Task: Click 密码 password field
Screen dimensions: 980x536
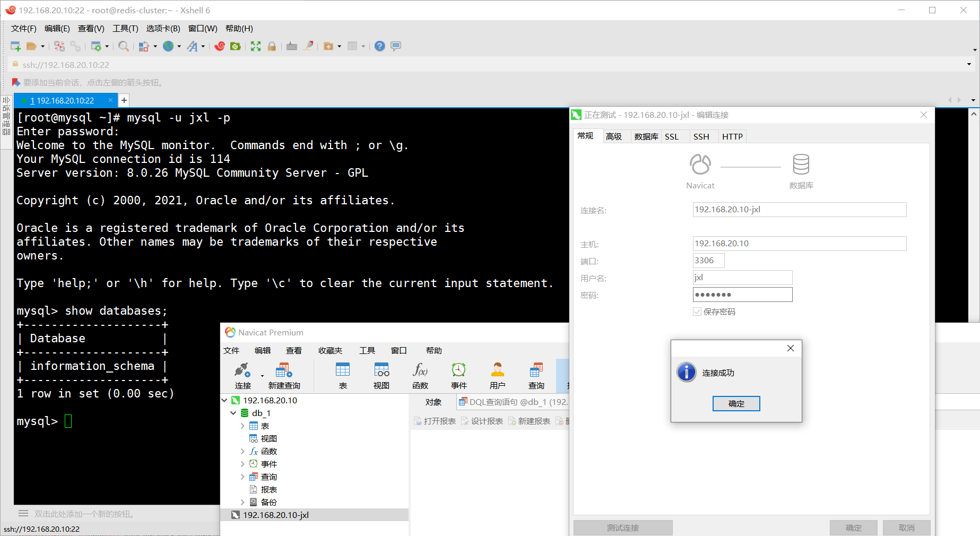Action: click(x=742, y=295)
